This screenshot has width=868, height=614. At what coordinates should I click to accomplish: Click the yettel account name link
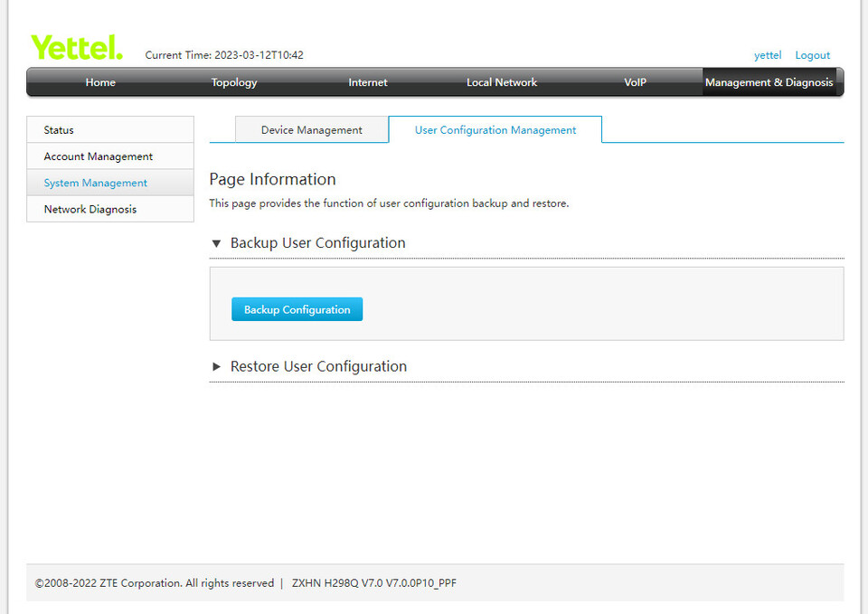pos(768,55)
